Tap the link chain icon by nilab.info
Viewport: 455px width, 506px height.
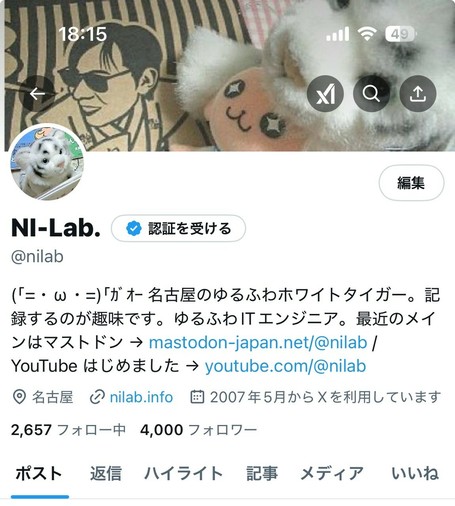(x=97, y=397)
